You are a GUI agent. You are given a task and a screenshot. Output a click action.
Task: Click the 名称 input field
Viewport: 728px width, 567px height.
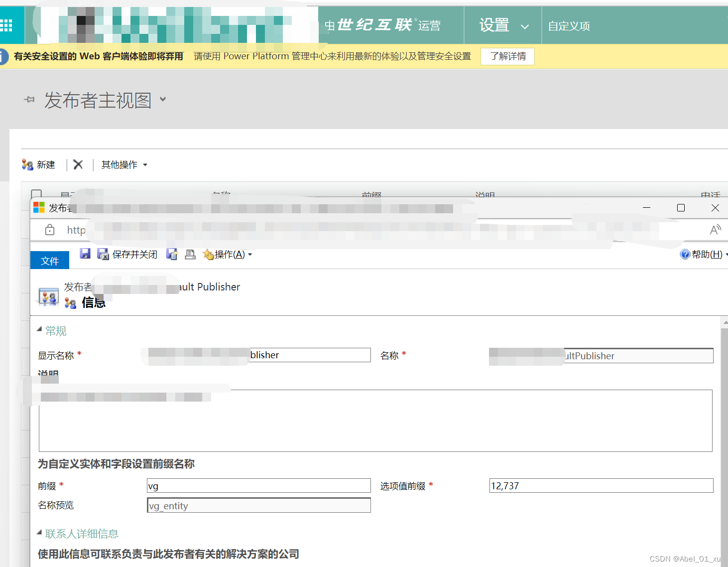click(602, 355)
